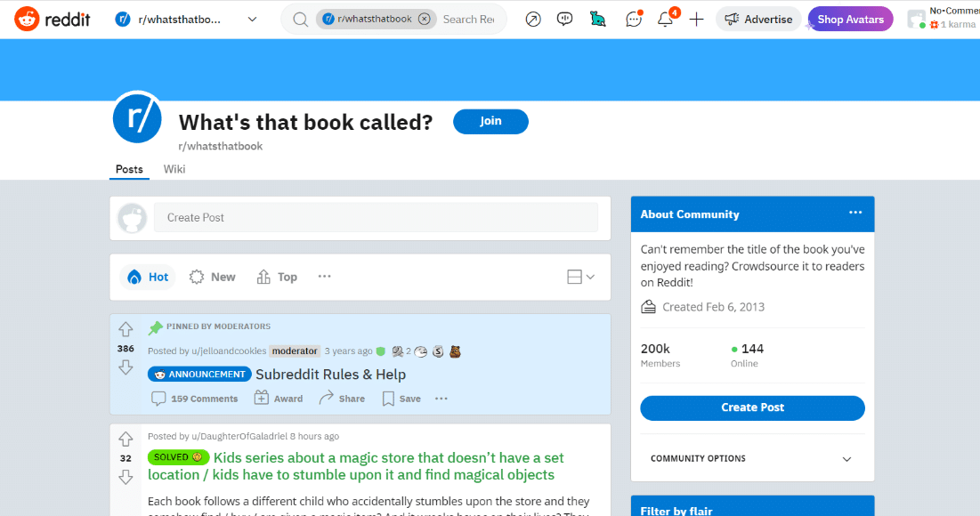Open the About Community overflow menu
Image resolution: width=980 pixels, height=516 pixels.
click(x=855, y=213)
